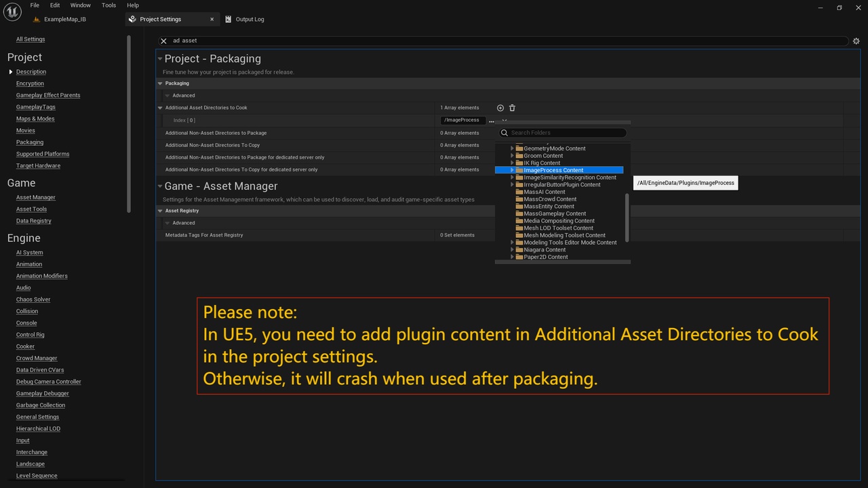This screenshot has width=868, height=488.
Task: Select Mesh Modeling Toolset Content folder row
Action: [x=560, y=236]
